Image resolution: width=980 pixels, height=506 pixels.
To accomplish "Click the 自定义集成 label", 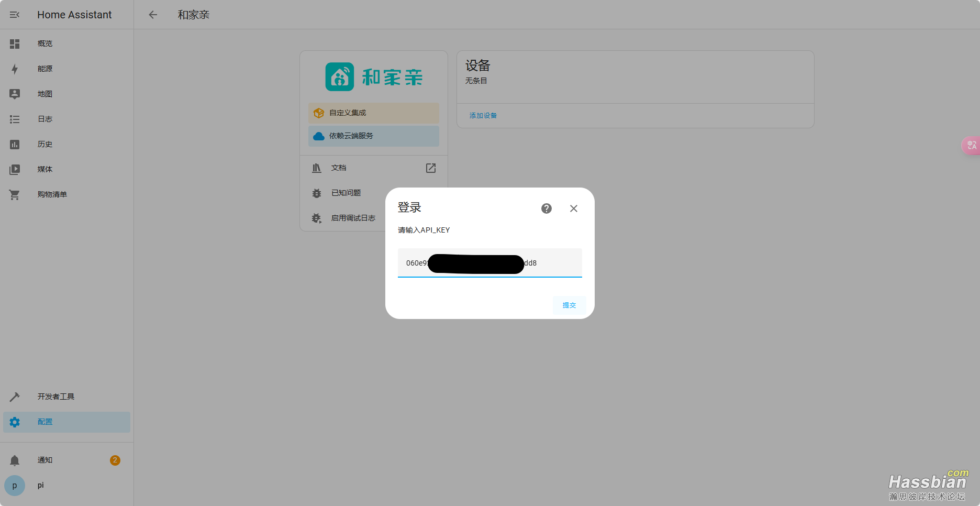I will point(348,113).
